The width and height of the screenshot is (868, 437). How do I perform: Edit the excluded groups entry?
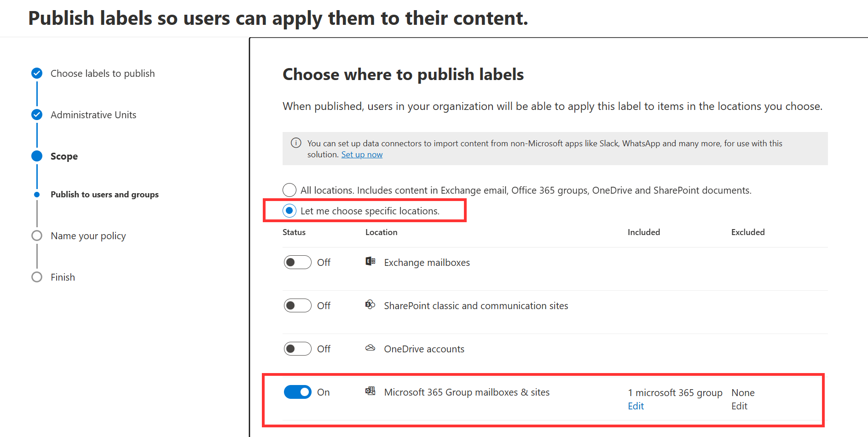pos(739,406)
